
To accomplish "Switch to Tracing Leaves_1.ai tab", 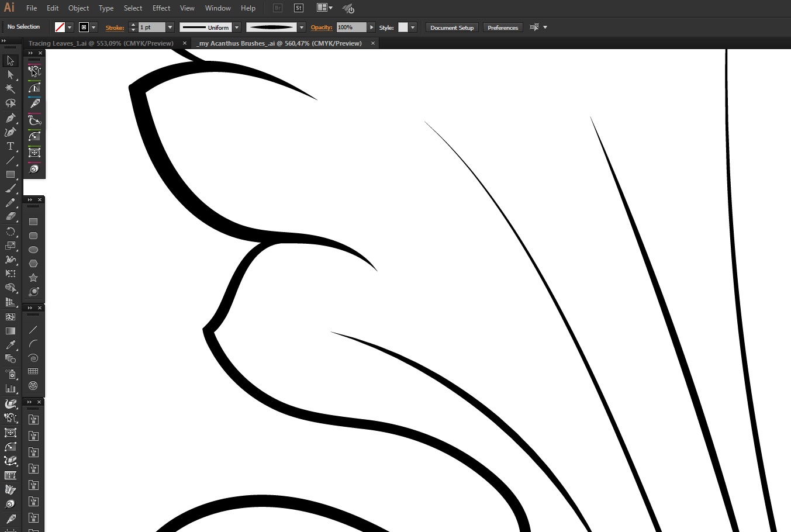I will 101,43.
